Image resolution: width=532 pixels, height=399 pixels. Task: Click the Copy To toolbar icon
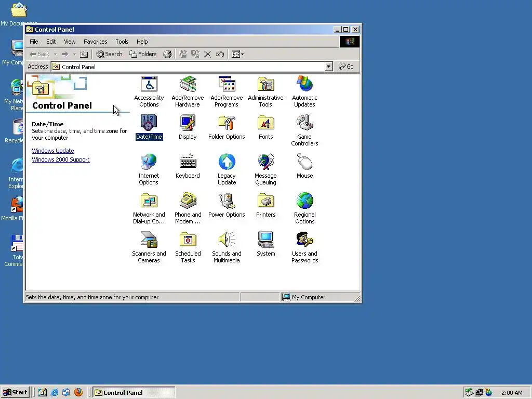point(195,54)
